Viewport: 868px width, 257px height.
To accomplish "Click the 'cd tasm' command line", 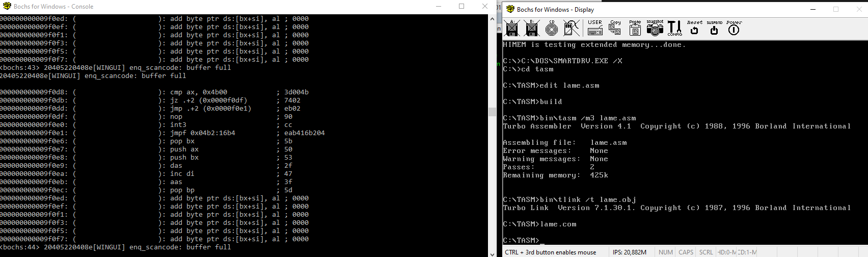I will 528,69.
